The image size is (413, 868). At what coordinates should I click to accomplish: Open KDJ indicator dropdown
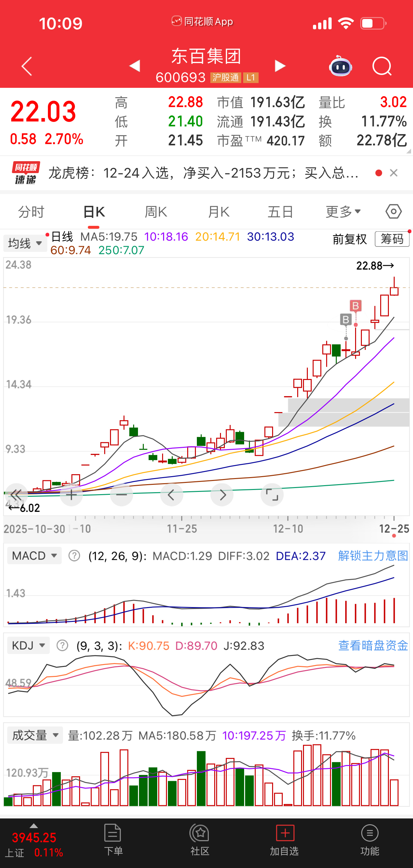28,646
